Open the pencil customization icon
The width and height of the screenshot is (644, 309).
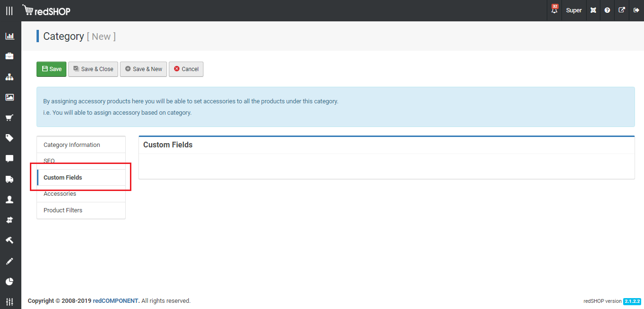tap(9, 261)
